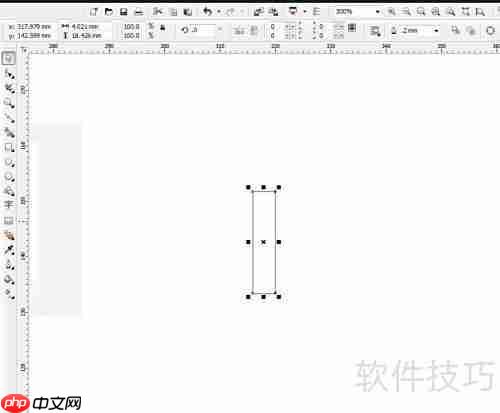Click the Copy icon
This screenshot has width=500, height=413.
[173, 12]
